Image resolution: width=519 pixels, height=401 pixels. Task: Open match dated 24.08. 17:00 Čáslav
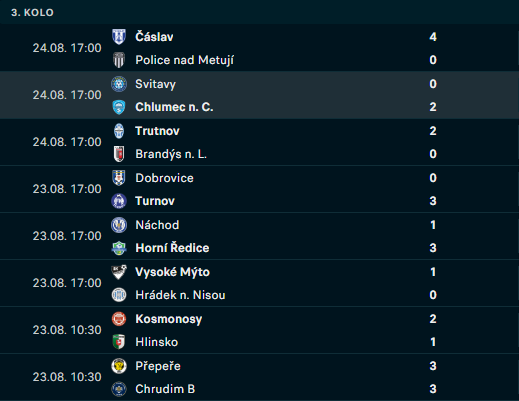pos(67,48)
